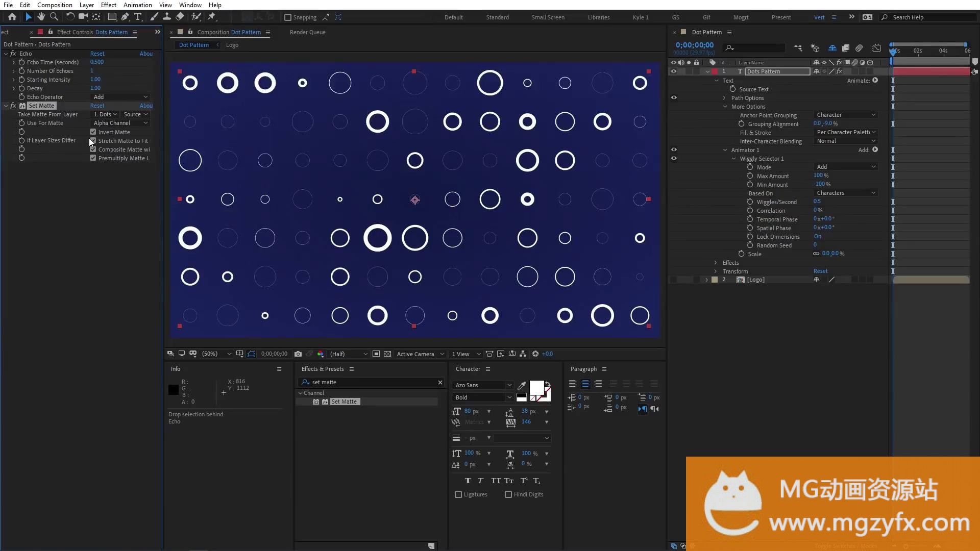Open Use For Matte dropdown
980x551 pixels.
click(x=120, y=123)
